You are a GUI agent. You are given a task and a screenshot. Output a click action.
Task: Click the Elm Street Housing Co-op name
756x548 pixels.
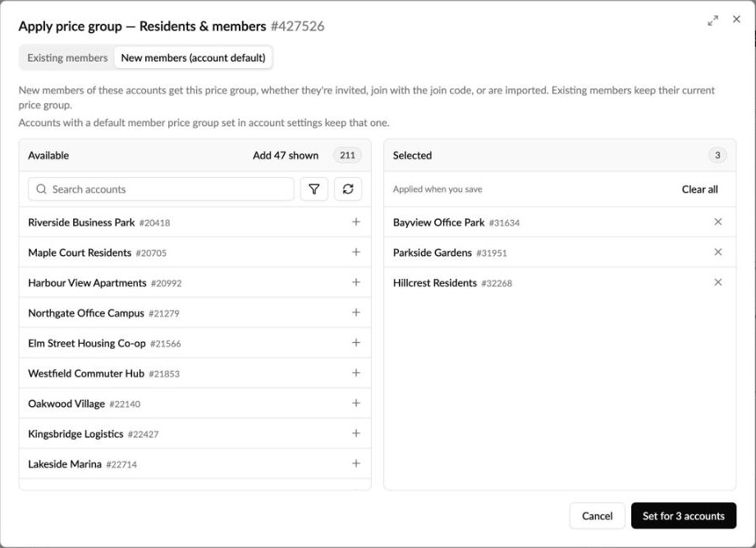pyautogui.click(x=87, y=343)
